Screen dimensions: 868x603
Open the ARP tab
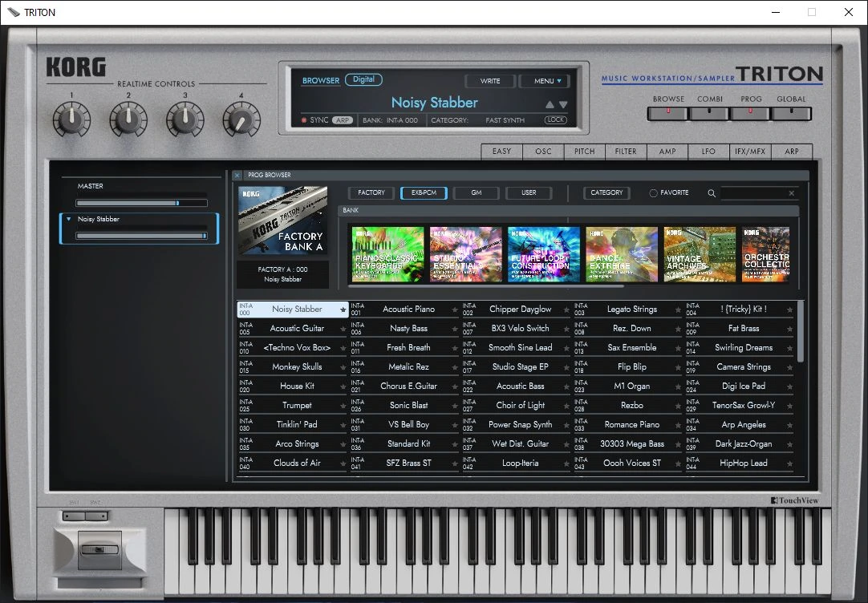click(x=792, y=151)
